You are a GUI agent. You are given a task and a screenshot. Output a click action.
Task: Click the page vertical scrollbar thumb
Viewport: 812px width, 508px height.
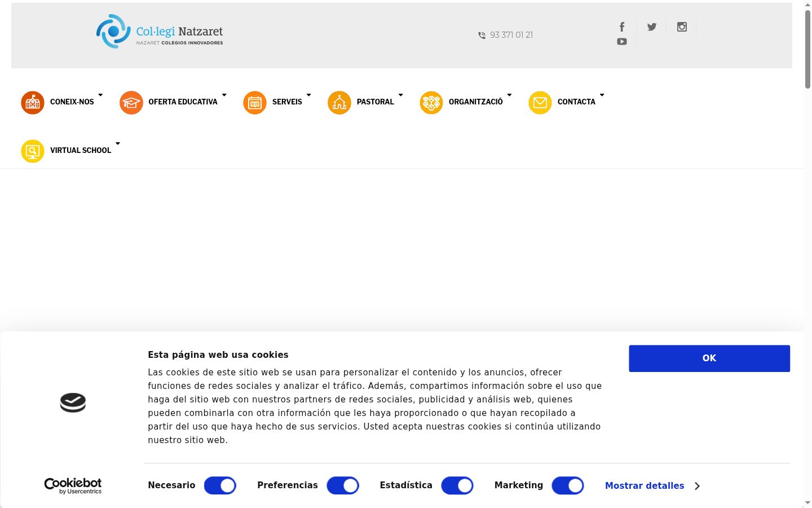tap(807, 49)
